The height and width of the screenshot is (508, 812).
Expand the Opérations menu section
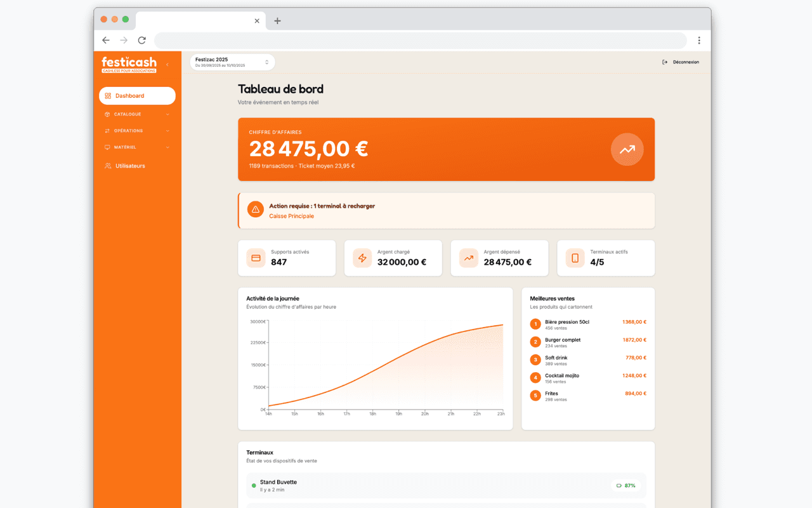tap(137, 131)
